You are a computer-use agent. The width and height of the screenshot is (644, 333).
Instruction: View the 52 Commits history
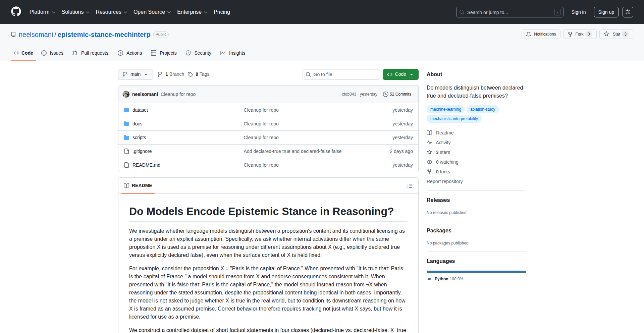pos(397,94)
